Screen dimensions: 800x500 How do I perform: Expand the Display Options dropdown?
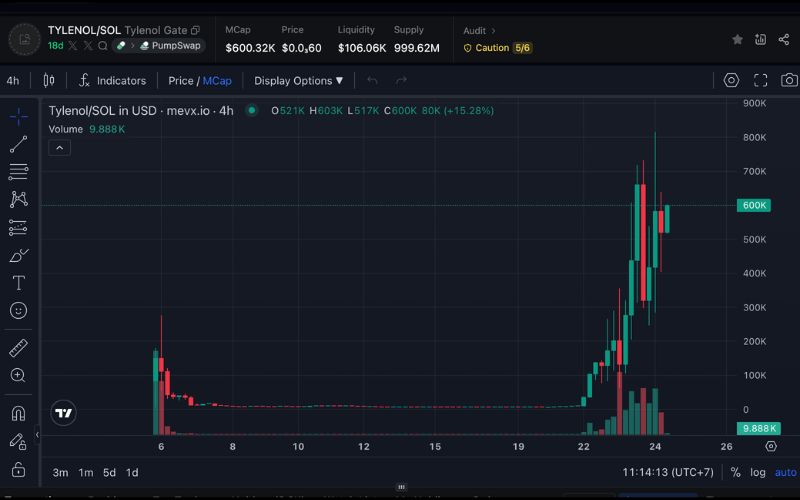pos(298,80)
